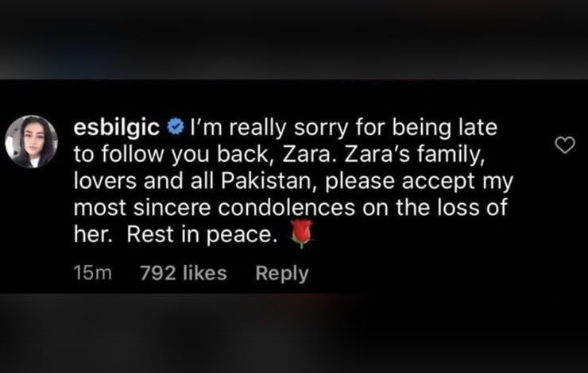The height and width of the screenshot is (373, 588).
Task: Click the "being late" words
Action: (x=445, y=129)
